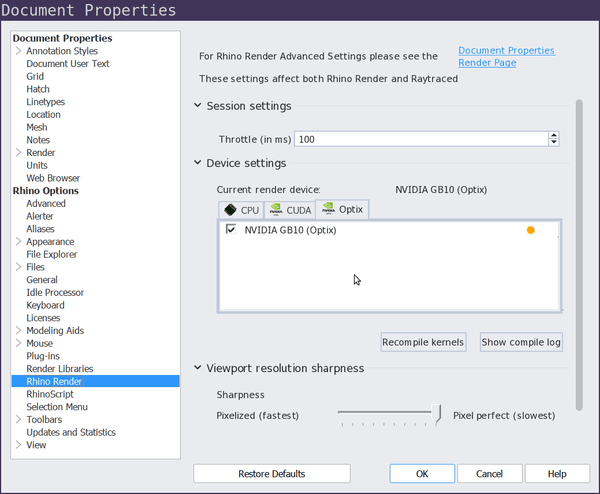The image size is (600, 494).
Task: Collapse the Device settings section
Action: [197, 163]
